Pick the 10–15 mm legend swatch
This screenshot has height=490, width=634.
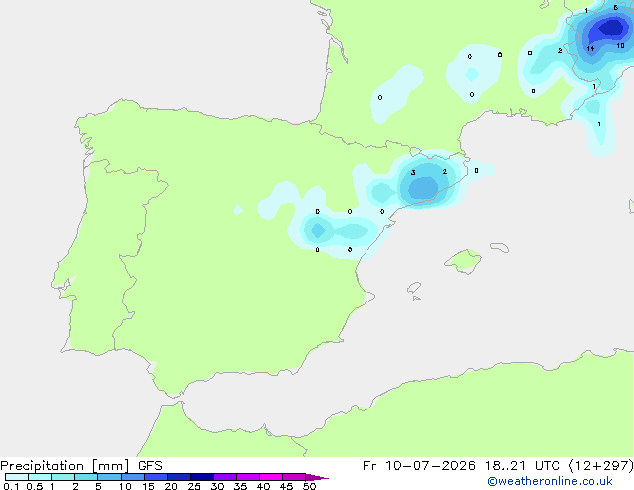click(x=132, y=477)
